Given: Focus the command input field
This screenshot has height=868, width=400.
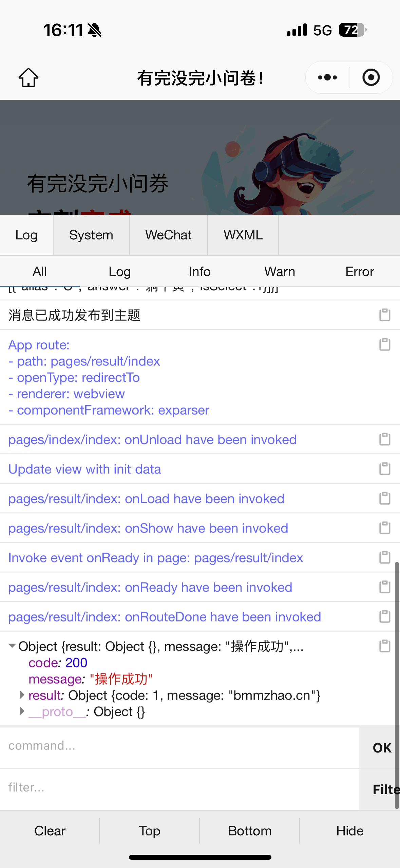Looking at the screenshot, I should tap(179, 746).
